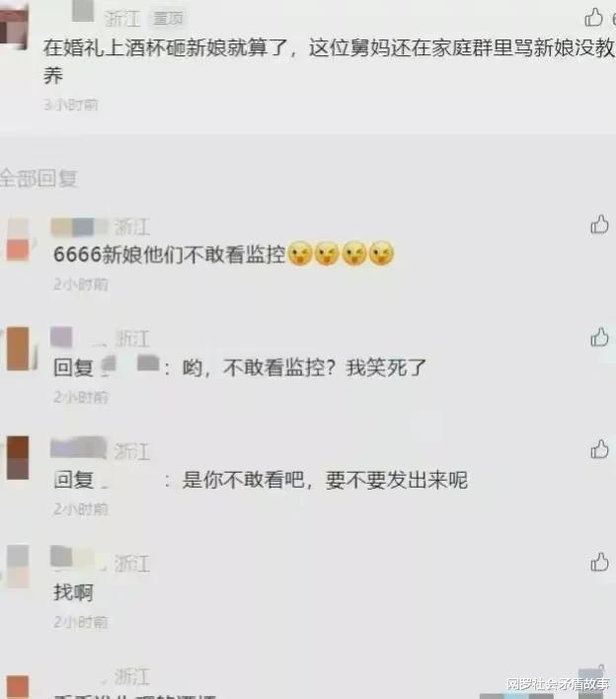Open avatar of the pinned comment author
Image resolution: width=616 pixels, height=699 pixels.
coord(14,27)
